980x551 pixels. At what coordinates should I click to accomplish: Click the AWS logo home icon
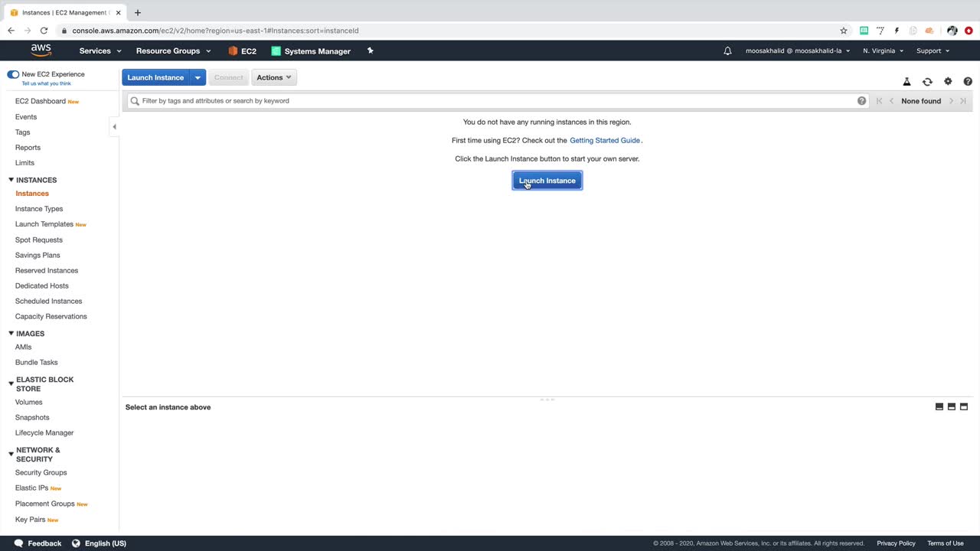coord(41,51)
